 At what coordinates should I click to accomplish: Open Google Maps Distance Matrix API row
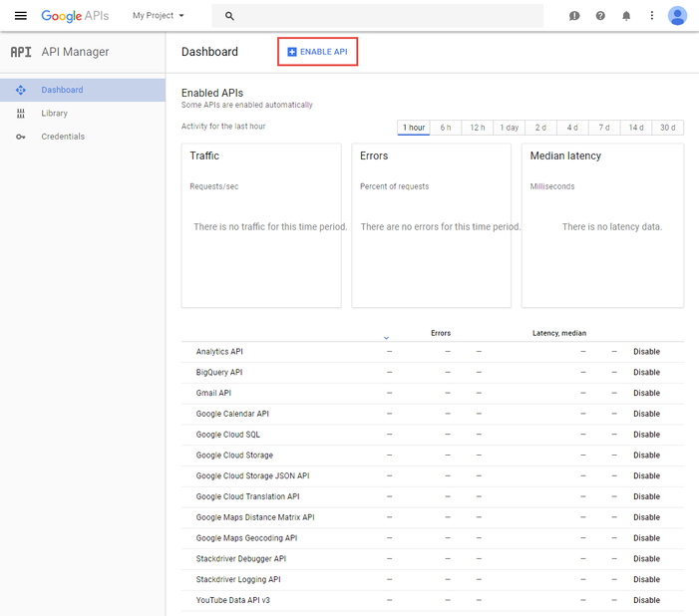(433, 517)
